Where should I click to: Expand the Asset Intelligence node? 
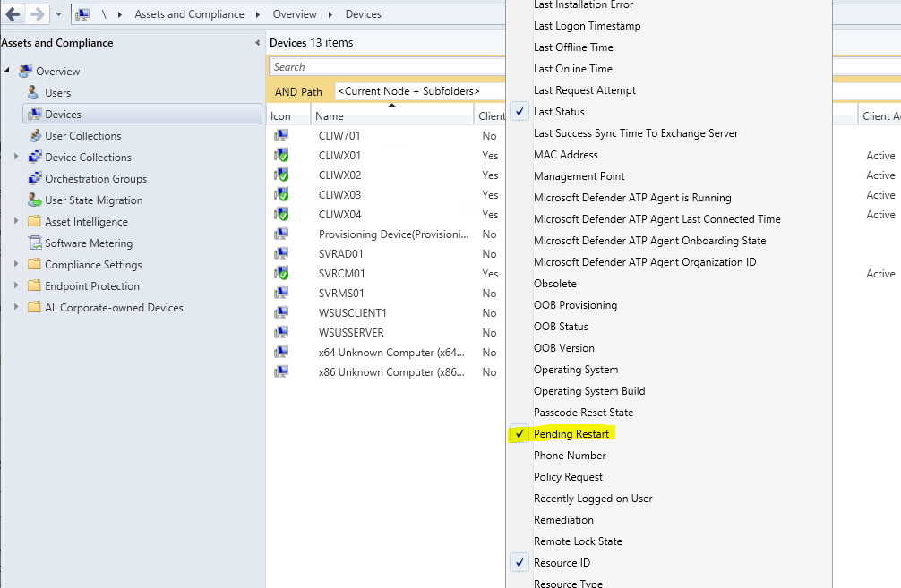pos(16,220)
